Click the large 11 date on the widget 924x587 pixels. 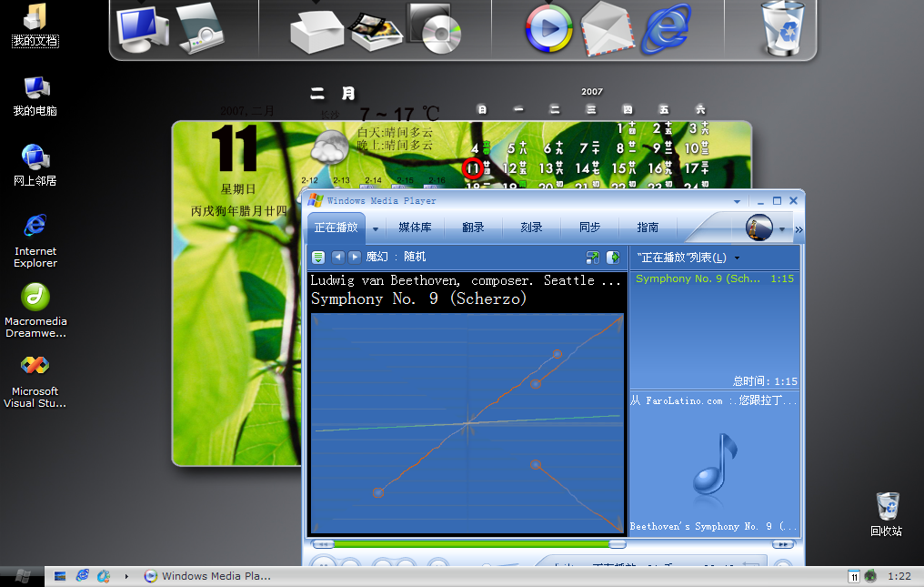coord(235,147)
